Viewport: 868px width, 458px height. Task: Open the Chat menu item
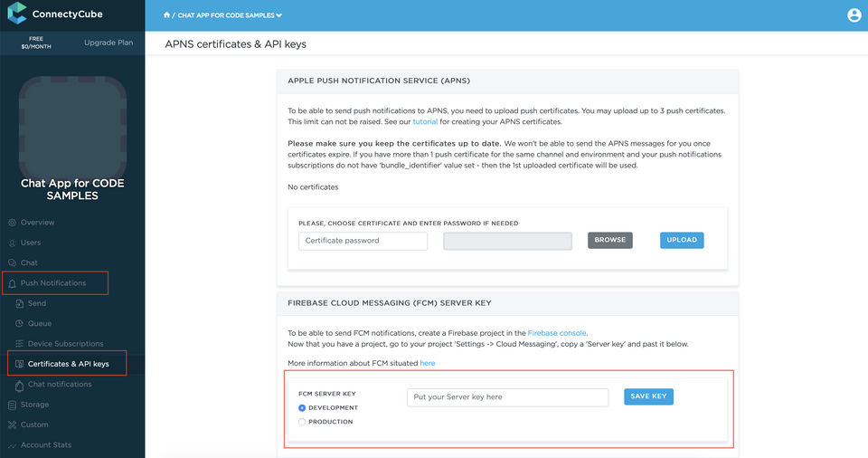pyautogui.click(x=29, y=262)
